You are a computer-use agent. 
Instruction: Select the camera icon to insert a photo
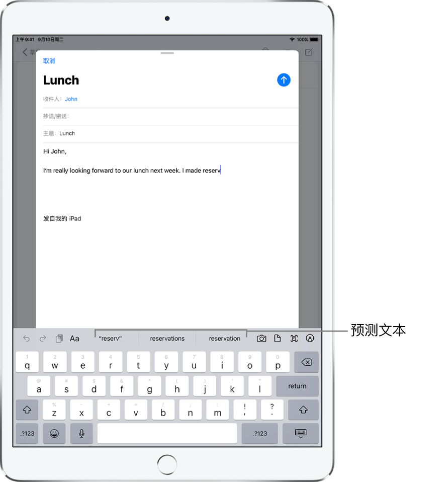(x=261, y=338)
